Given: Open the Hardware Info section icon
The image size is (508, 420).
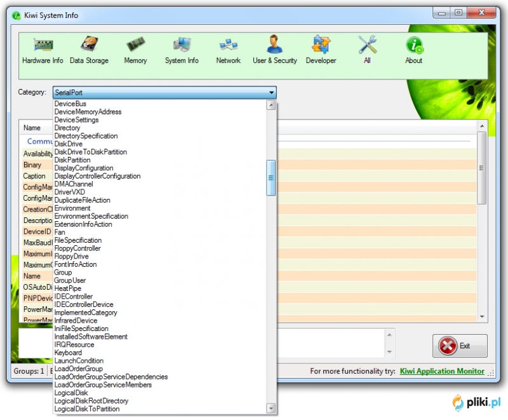Looking at the screenshot, I should (43, 45).
